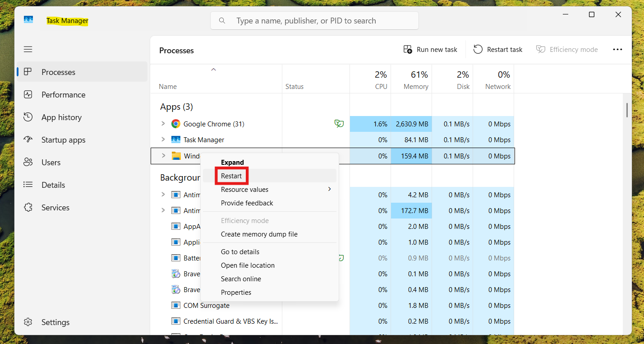Expand the Google Chrome process group
Viewport: 644px width, 344px height.
point(163,124)
